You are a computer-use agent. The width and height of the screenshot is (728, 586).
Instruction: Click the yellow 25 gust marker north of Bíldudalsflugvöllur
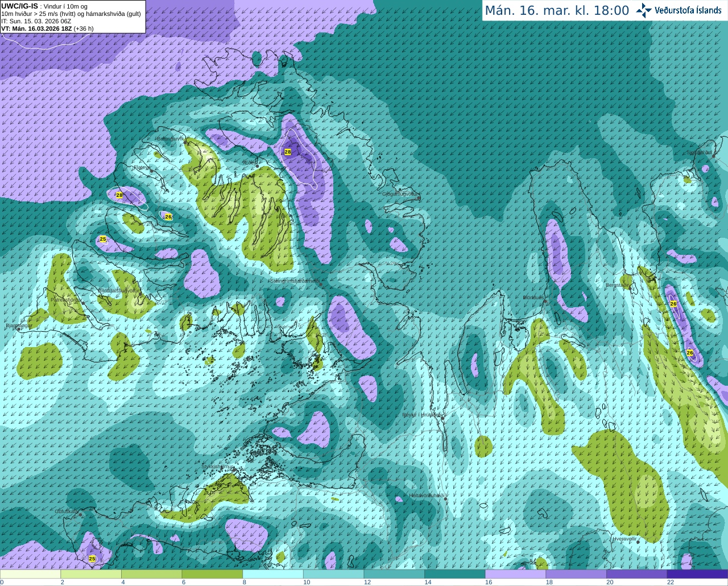coord(103,239)
